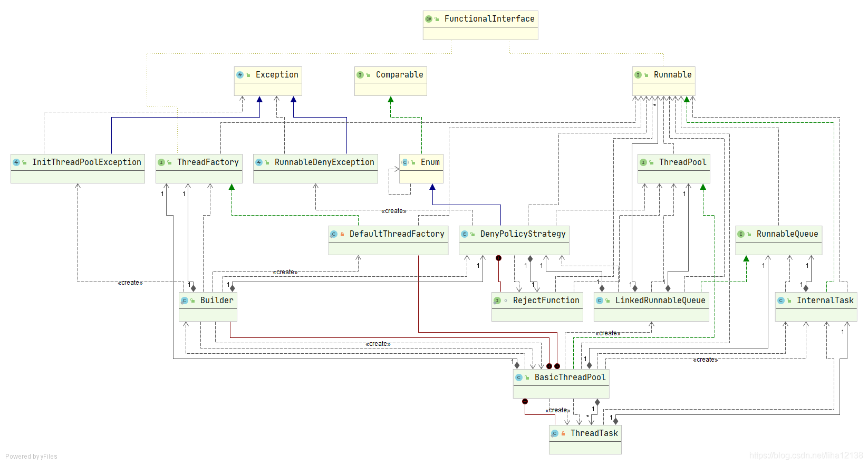The height and width of the screenshot is (465, 868).
Task: Select the LinkedRunnableQueue node label
Action: tap(660, 301)
